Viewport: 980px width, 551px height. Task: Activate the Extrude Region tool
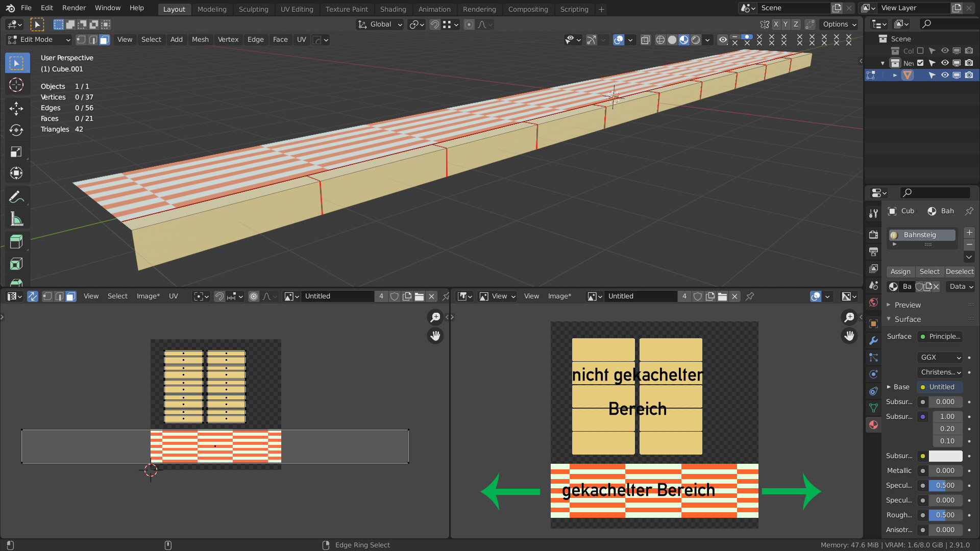pyautogui.click(x=16, y=242)
